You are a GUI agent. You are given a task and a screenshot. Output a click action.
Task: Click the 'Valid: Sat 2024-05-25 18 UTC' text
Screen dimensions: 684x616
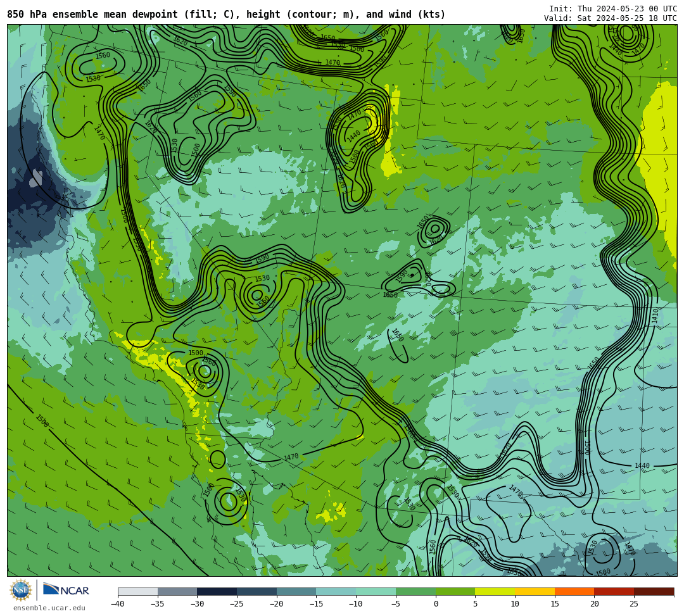point(611,18)
